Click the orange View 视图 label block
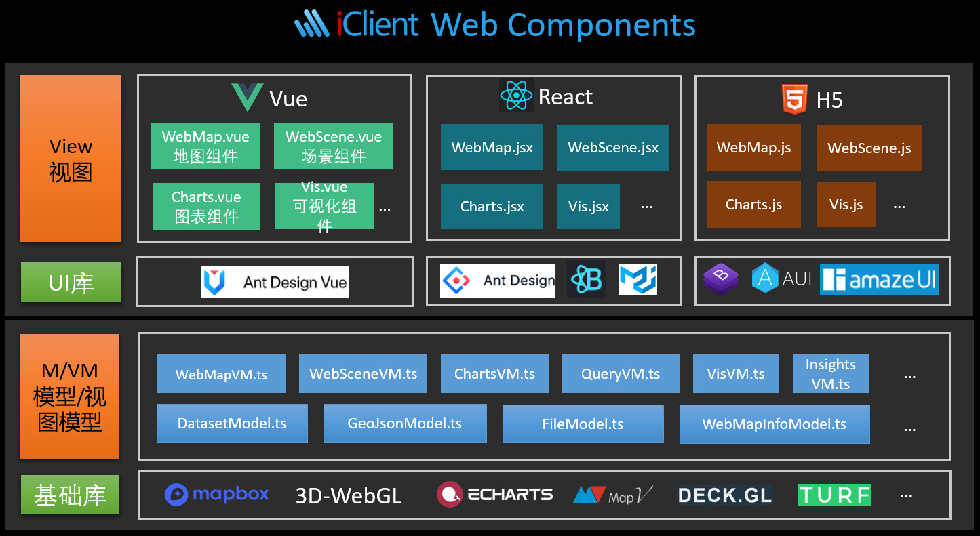 coord(71,159)
